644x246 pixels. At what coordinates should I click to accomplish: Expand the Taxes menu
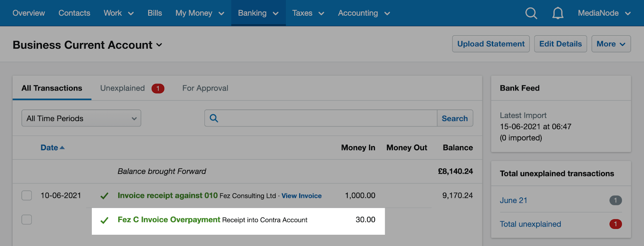coord(308,13)
